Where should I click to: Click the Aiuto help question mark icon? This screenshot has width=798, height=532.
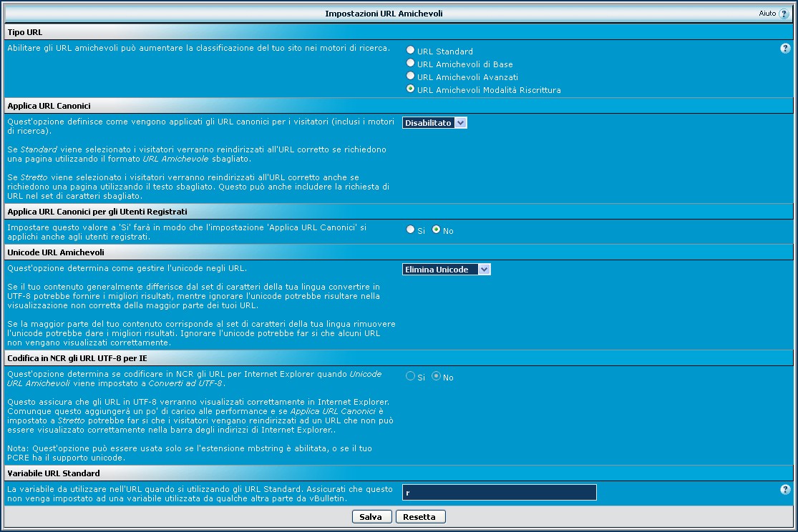784,14
